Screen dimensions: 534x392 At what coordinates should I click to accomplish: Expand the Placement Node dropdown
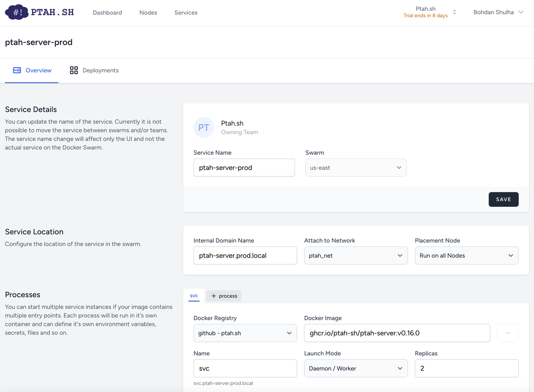(x=466, y=256)
